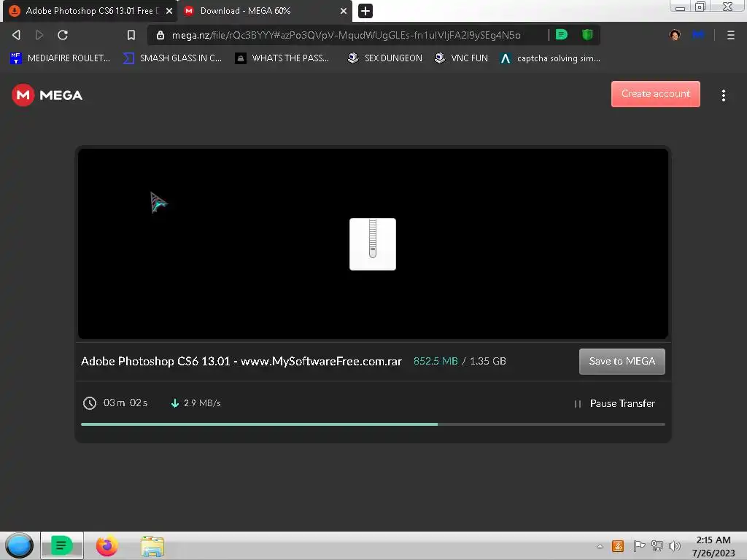
Task: Close the Adobe Photoshop CS6 tab
Action: [x=169, y=11]
